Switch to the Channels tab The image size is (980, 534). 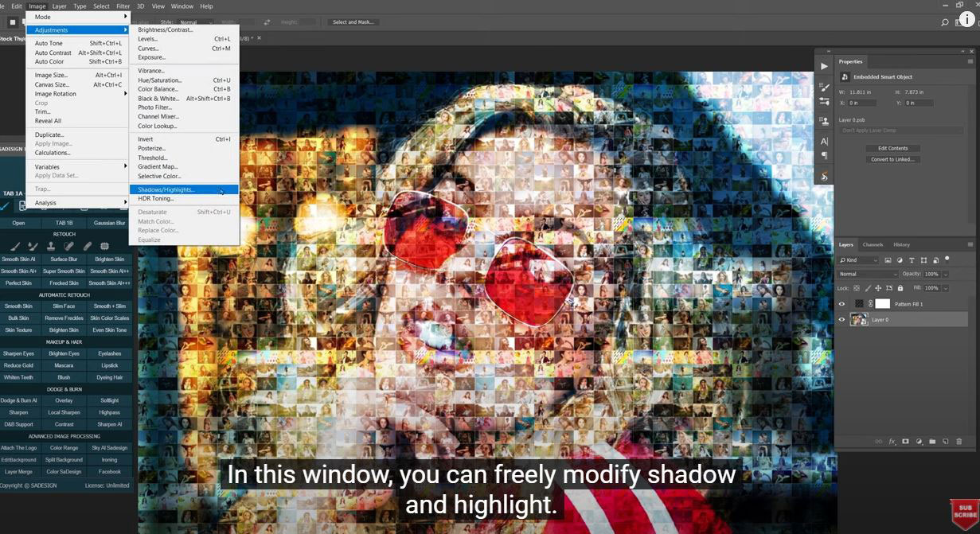pos(873,244)
